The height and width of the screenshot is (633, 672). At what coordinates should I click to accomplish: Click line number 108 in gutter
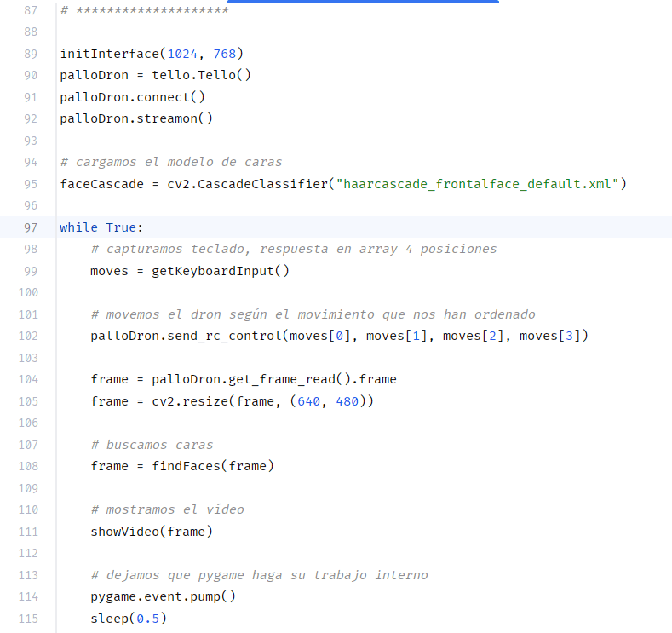pyautogui.click(x=28, y=466)
